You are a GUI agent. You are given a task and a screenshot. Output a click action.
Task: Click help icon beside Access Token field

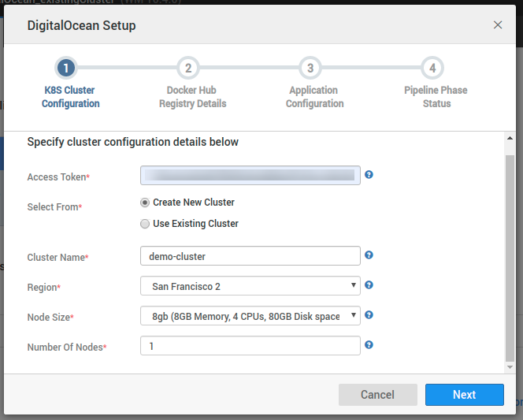pyautogui.click(x=369, y=175)
